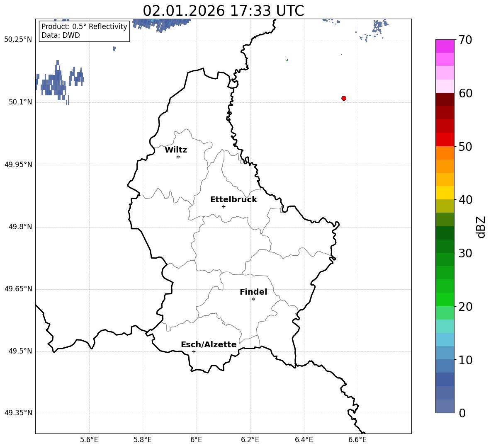
Task: Click the 5.8°E longitude label
Action: (x=143, y=440)
